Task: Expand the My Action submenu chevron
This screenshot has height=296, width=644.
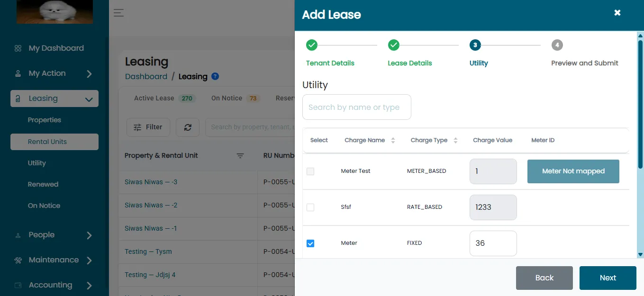Action: coord(89,74)
